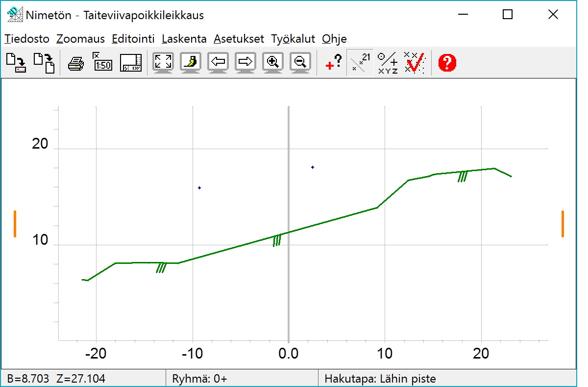Toggle the point numbering display button

click(x=360, y=63)
